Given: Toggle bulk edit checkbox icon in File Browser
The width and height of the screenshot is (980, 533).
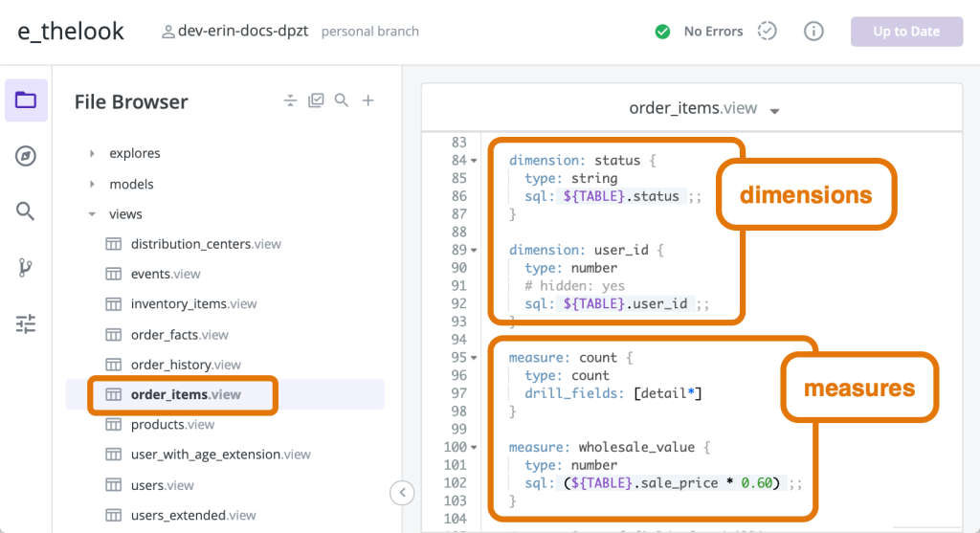Looking at the screenshot, I should tap(316, 101).
